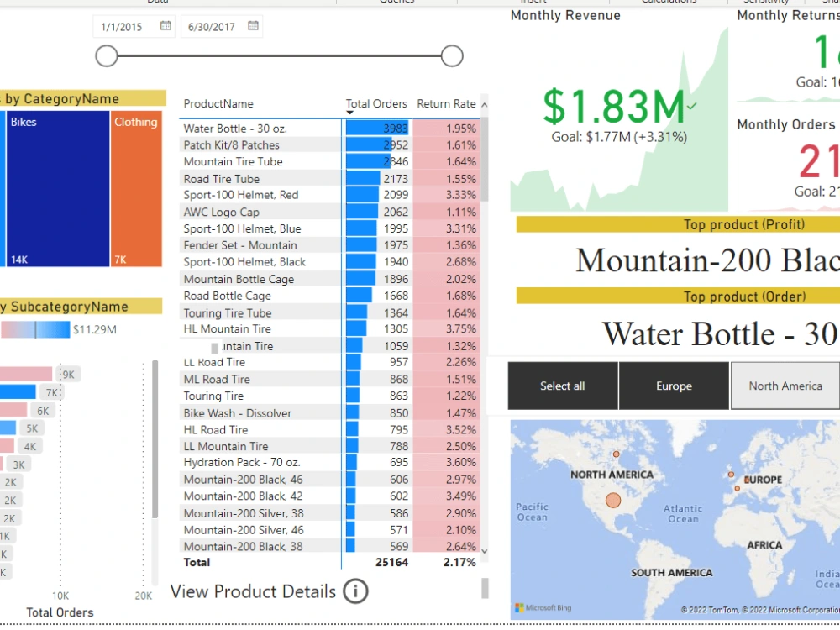The width and height of the screenshot is (840, 630).
Task: Switch to the Insert ribbon tab
Action: [x=533, y=3]
